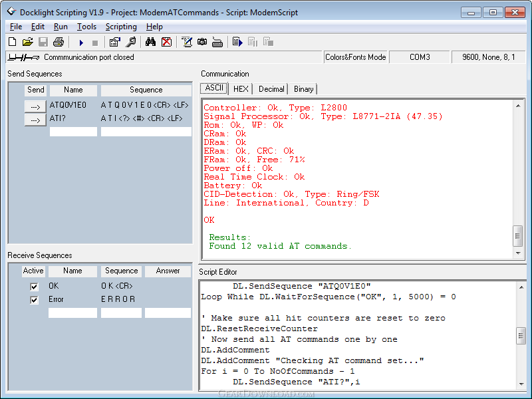The height and width of the screenshot is (399, 532).
Task: Click the Send column header
Action: (x=36, y=90)
